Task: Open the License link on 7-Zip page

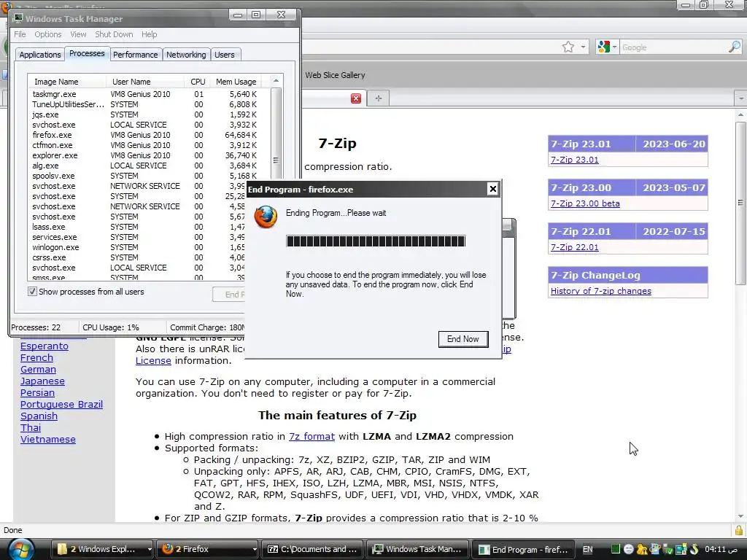Action: [x=153, y=360]
